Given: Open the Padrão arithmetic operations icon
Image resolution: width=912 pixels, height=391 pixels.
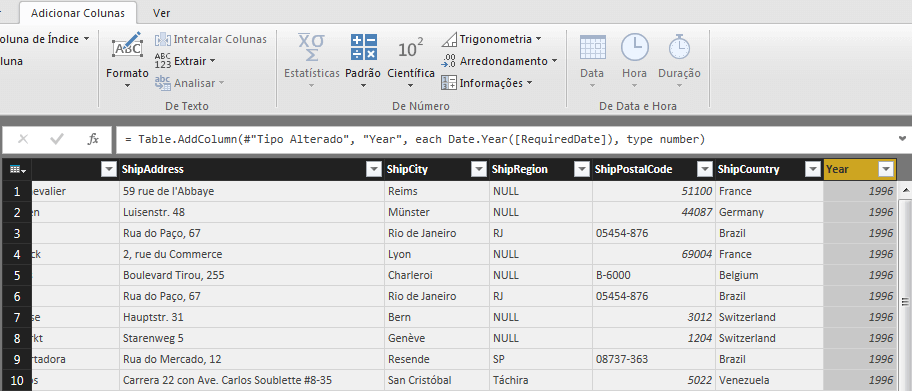Looking at the screenshot, I should point(364,47).
